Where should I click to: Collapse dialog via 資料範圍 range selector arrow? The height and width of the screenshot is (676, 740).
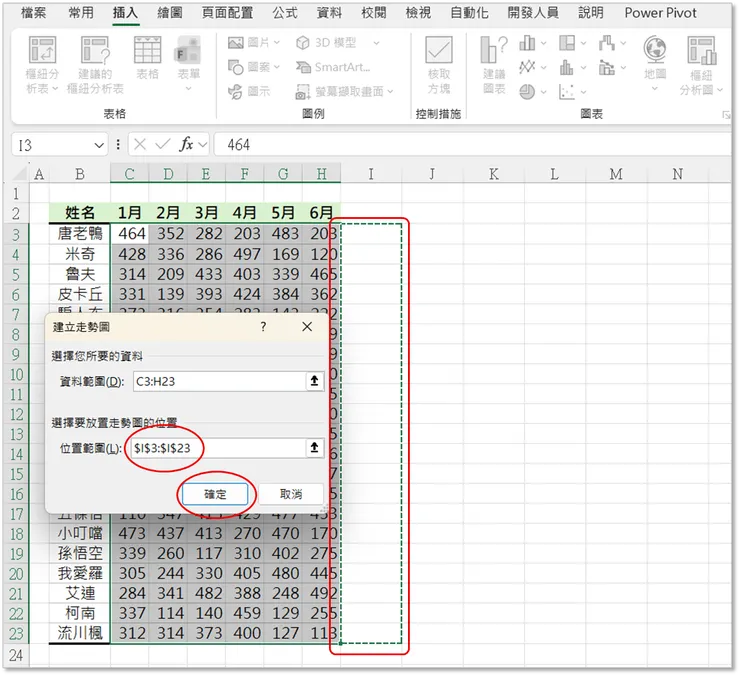[x=314, y=381]
